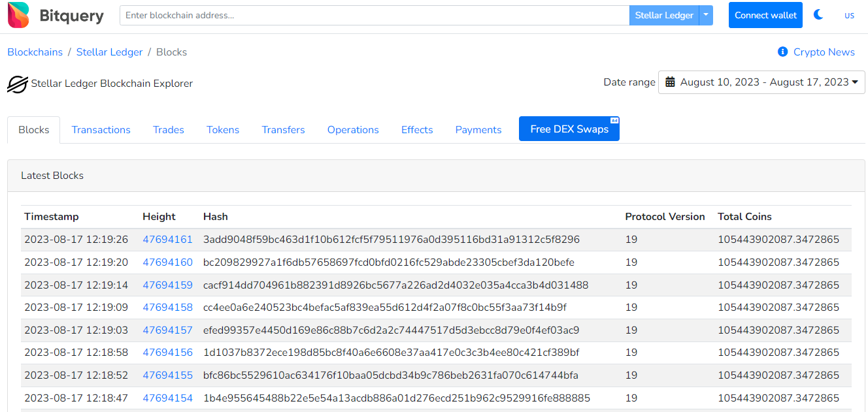Viewport: 868px width, 412px height.
Task: Click the Total Coins column header
Action: pyautogui.click(x=744, y=217)
